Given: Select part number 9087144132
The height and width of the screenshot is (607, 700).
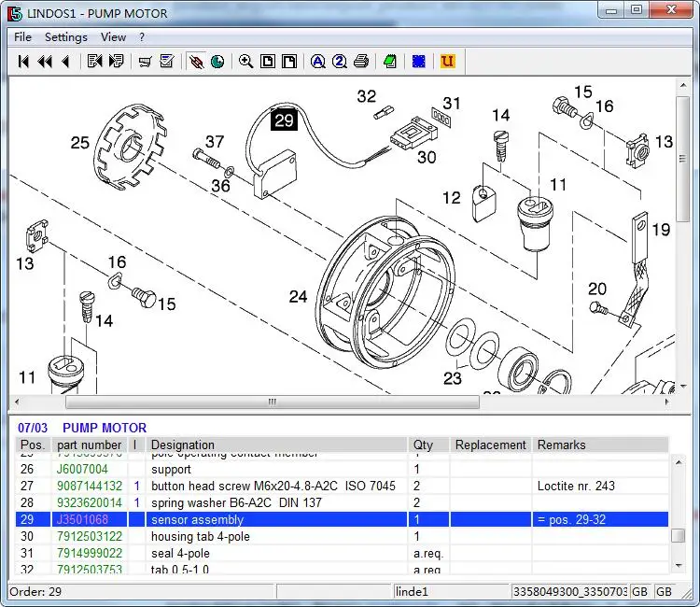Looking at the screenshot, I should (x=90, y=486).
